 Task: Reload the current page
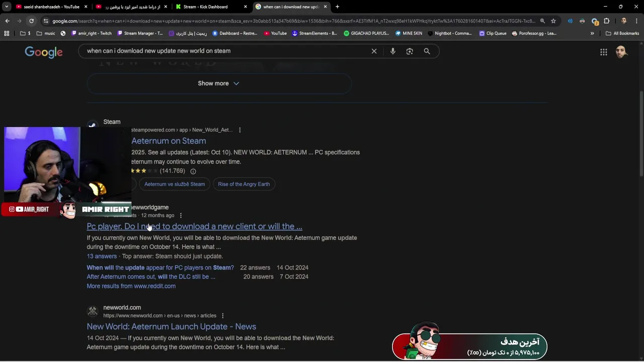pyautogui.click(x=31, y=21)
